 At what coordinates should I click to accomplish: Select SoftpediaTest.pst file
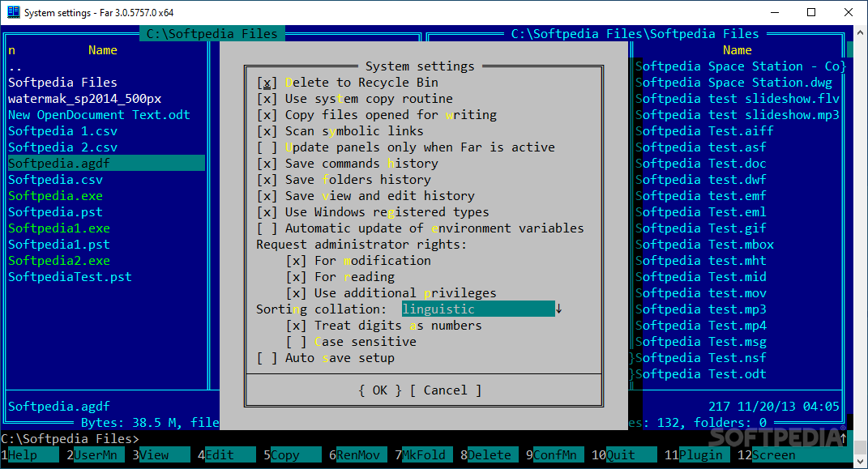(x=70, y=276)
